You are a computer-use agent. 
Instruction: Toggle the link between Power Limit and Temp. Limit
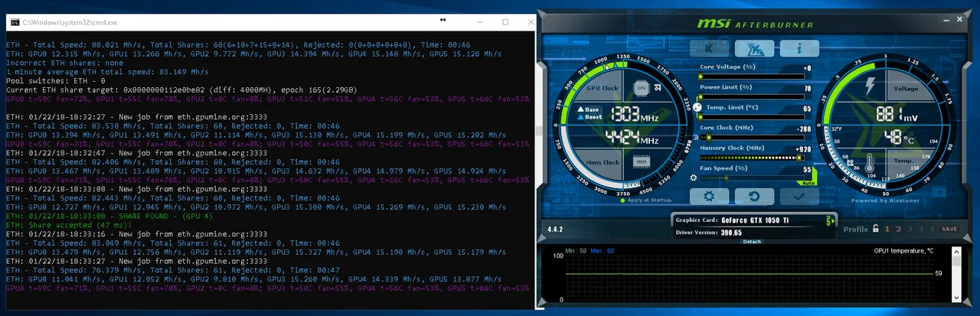click(696, 107)
